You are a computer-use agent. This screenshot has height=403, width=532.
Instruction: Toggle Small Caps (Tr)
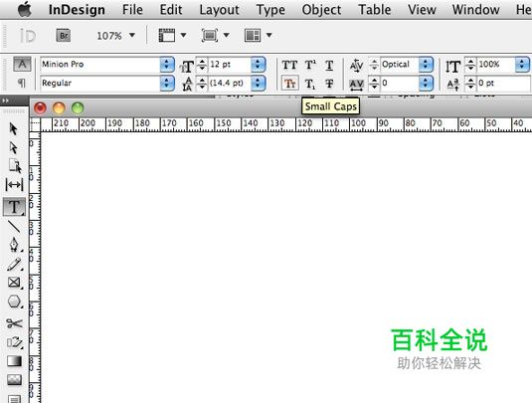coord(290,84)
